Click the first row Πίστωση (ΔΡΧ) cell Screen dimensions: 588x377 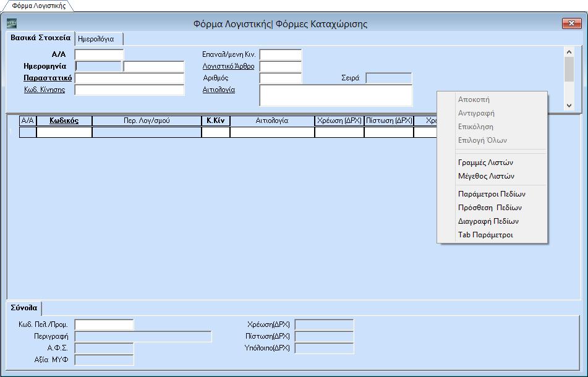click(389, 132)
